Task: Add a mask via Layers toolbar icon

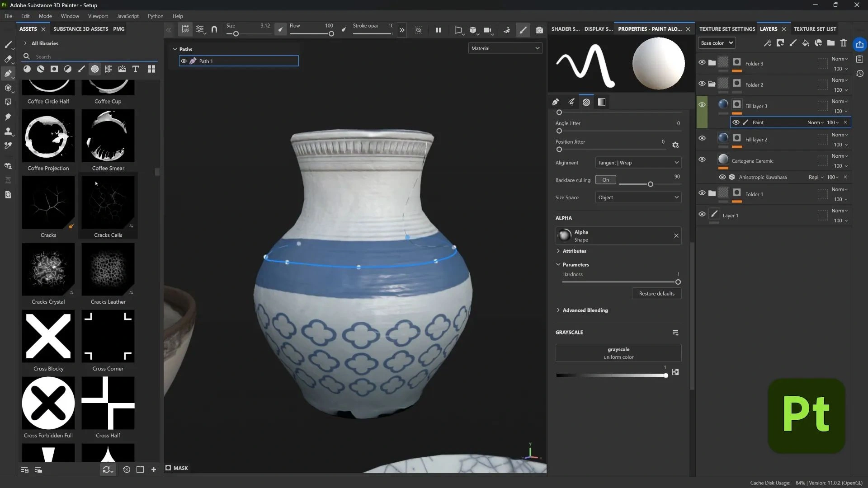Action: click(x=780, y=43)
